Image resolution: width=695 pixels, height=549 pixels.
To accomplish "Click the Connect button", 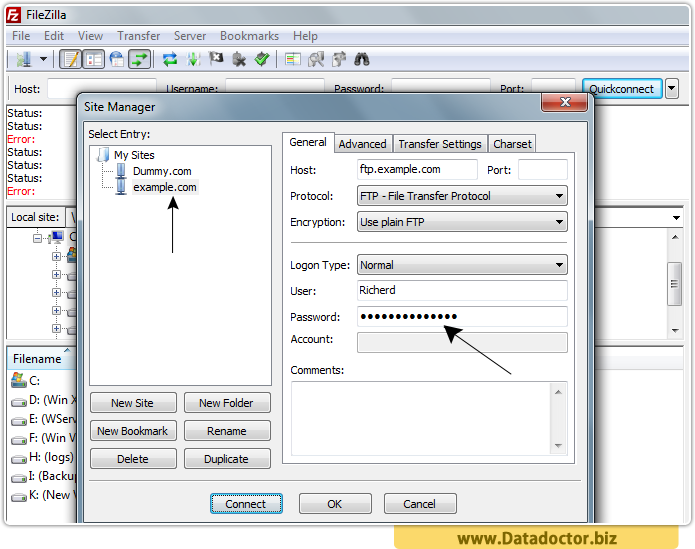I will 246,504.
